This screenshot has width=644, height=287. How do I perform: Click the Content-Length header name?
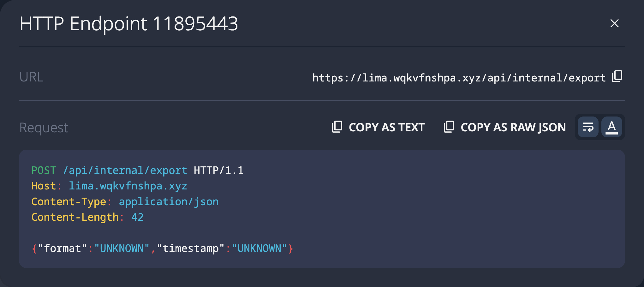coord(75,217)
